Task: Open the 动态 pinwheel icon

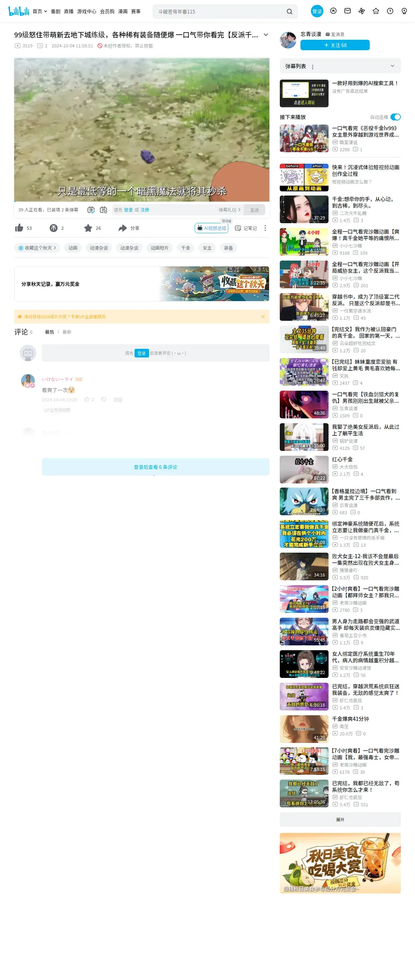Action: click(x=362, y=11)
